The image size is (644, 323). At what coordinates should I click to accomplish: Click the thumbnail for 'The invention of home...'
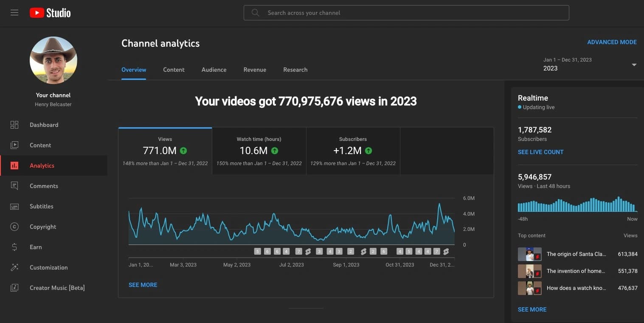529,271
